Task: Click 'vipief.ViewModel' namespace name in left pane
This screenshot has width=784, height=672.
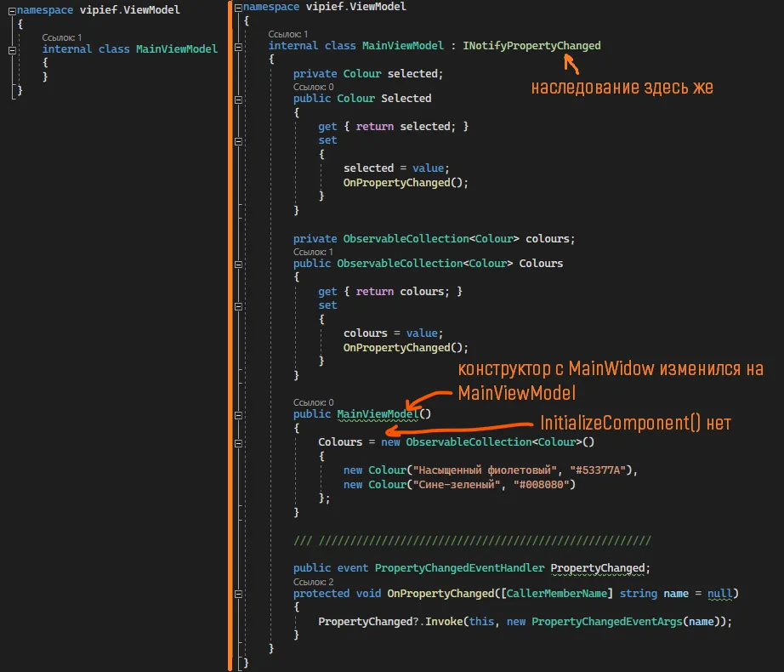Action: click(129, 10)
